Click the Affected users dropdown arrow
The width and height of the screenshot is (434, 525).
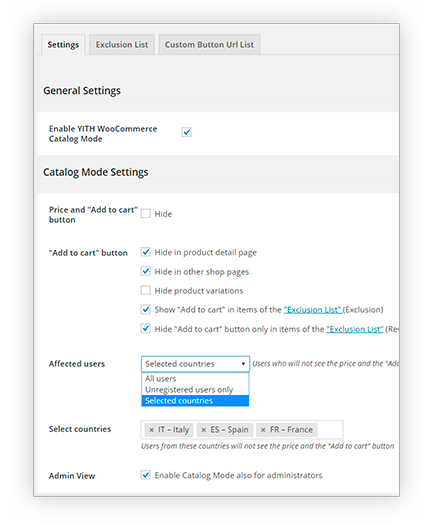point(243,364)
